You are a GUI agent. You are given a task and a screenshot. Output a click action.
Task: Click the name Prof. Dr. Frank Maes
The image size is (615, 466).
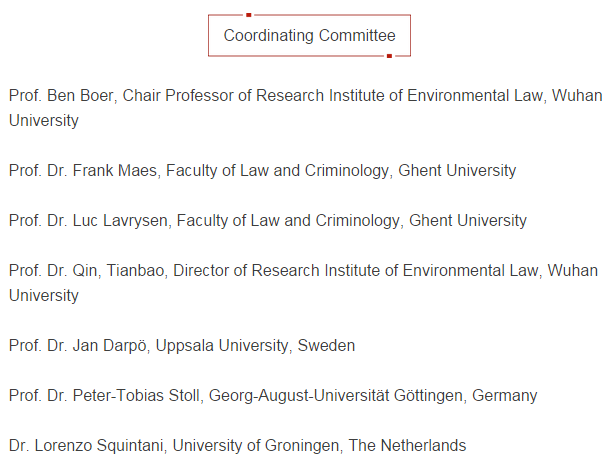pyautogui.click(x=82, y=171)
